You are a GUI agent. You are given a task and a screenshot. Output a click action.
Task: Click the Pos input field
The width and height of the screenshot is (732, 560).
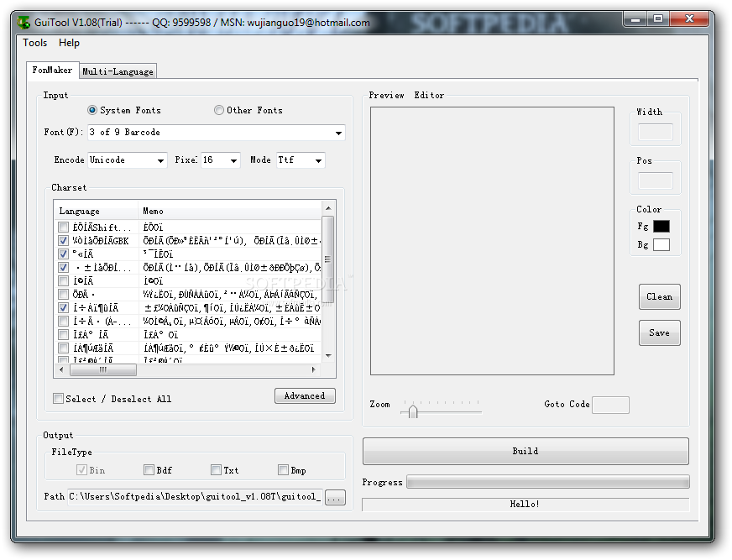coord(656,181)
